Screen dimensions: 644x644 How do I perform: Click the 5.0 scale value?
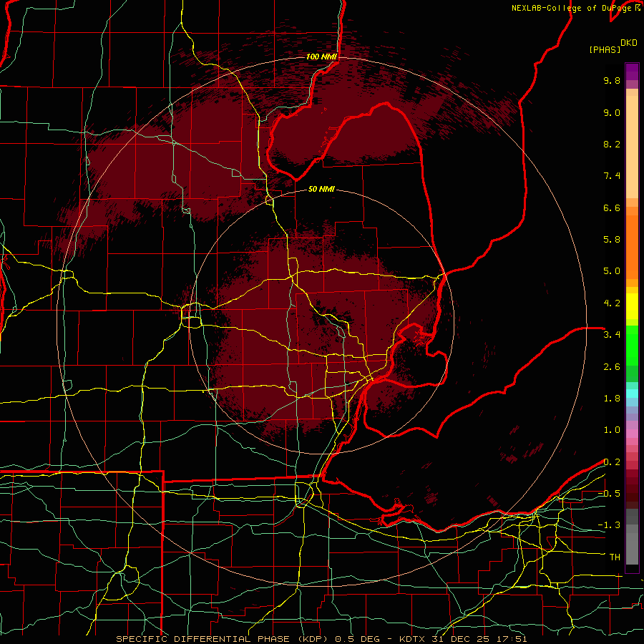[x=612, y=271]
